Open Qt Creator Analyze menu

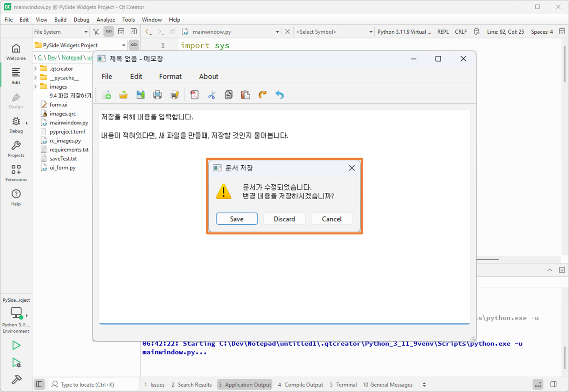pos(106,20)
